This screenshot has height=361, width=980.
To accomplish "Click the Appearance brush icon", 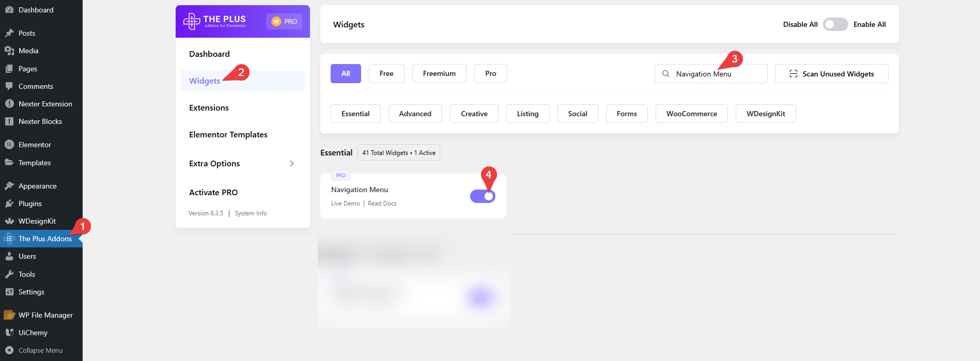I will coord(9,186).
